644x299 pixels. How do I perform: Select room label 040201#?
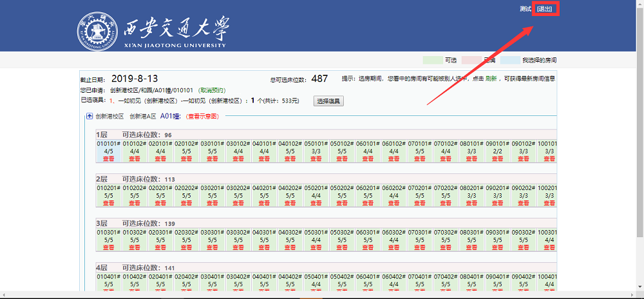(264, 189)
